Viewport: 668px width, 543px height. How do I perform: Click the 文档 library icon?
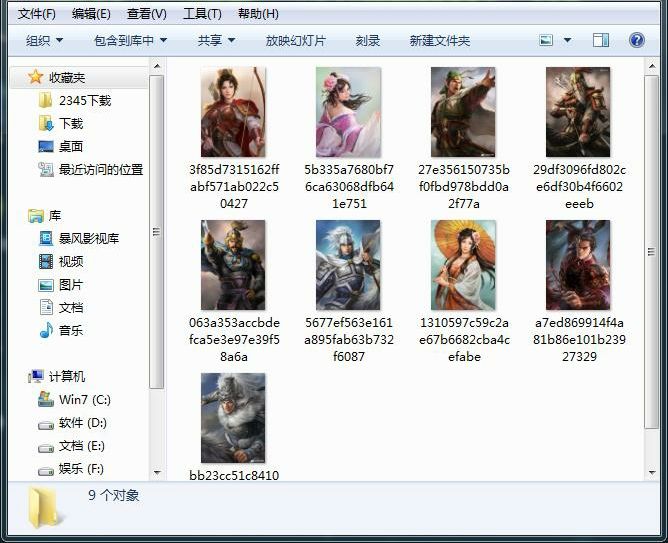(46, 307)
